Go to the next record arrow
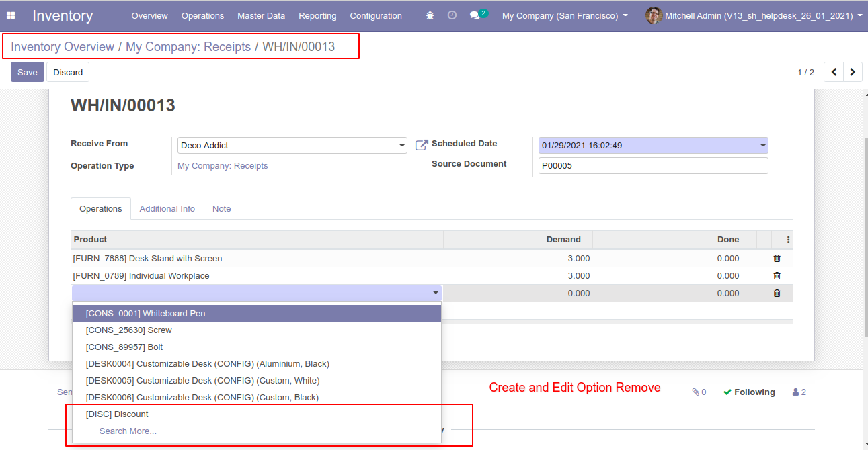Image resolution: width=868 pixels, height=450 pixels. click(x=853, y=72)
